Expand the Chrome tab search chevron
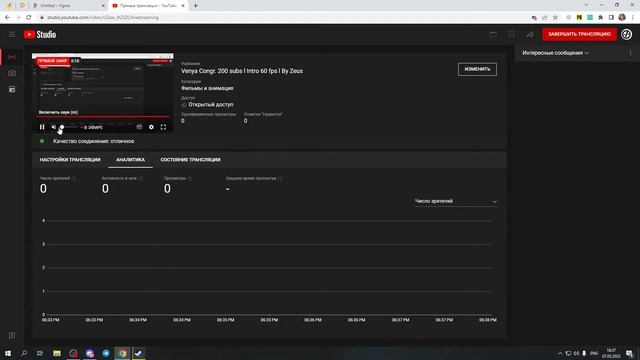Viewport: 640px width, 360px height. pyautogui.click(x=586, y=5)
